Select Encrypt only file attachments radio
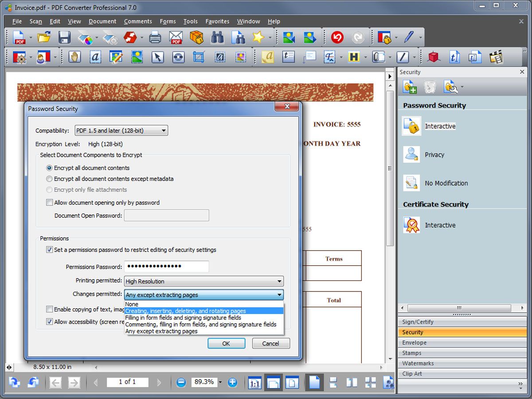This screenshot has width=532, height=399. tap(49, 190)
